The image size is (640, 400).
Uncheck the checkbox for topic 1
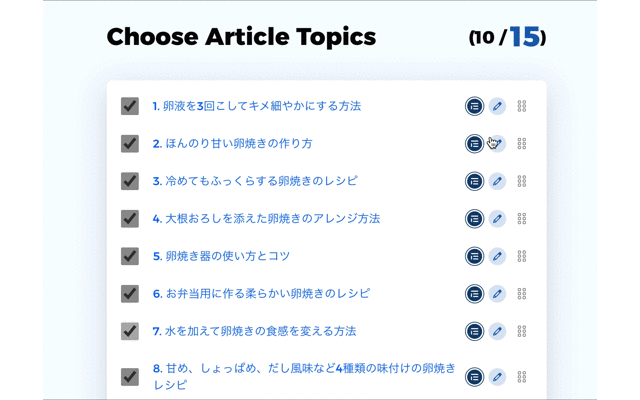pyautogui.click(x=130, y=106)
